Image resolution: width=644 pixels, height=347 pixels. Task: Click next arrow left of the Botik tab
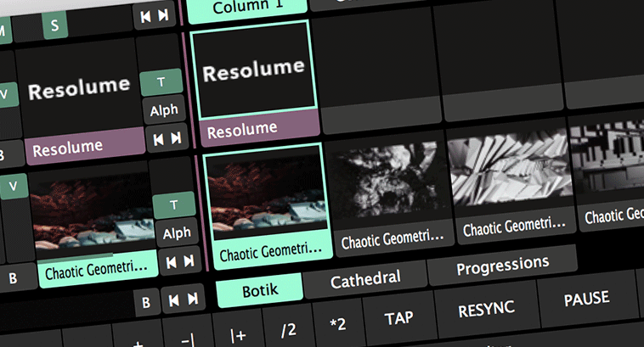coord(192,299)
